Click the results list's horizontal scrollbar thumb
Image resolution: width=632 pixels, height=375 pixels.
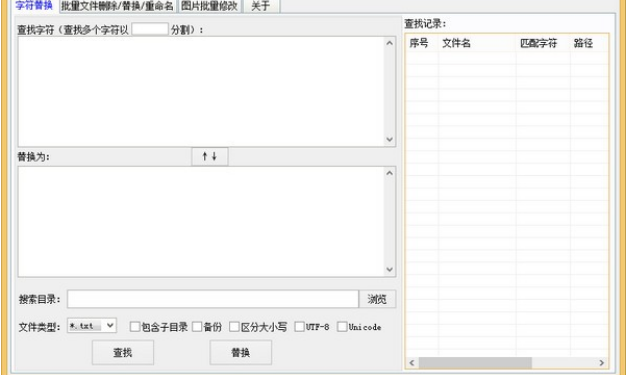(x=475, y=363)
